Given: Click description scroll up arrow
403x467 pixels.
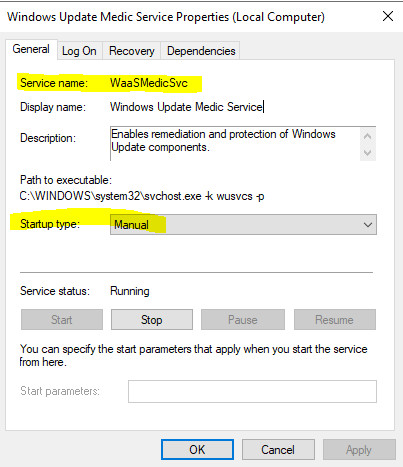Looking at the screenshot, I should tap(368, 136).
